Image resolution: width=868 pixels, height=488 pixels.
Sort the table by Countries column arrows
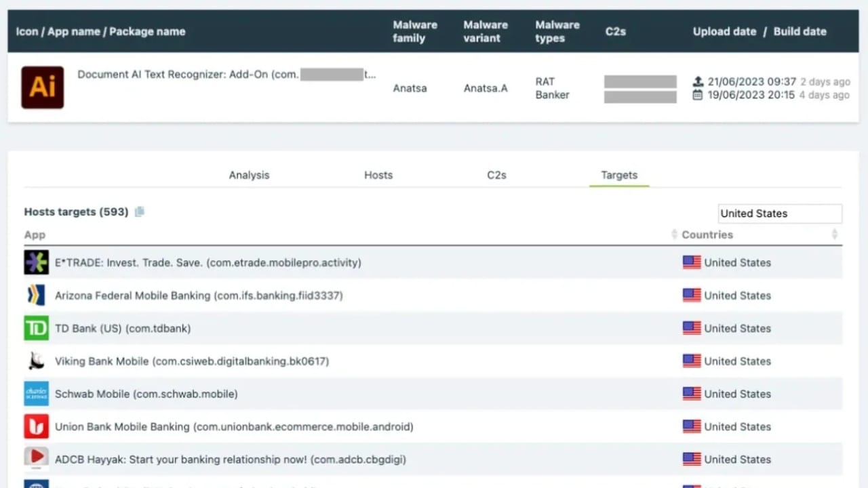tap(834, 235)
